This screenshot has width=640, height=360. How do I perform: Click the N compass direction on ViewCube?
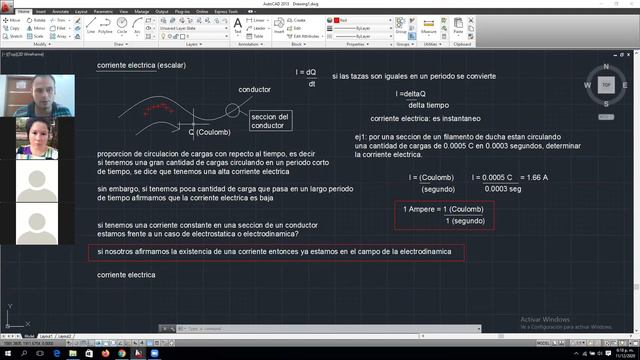pos(606,67)
